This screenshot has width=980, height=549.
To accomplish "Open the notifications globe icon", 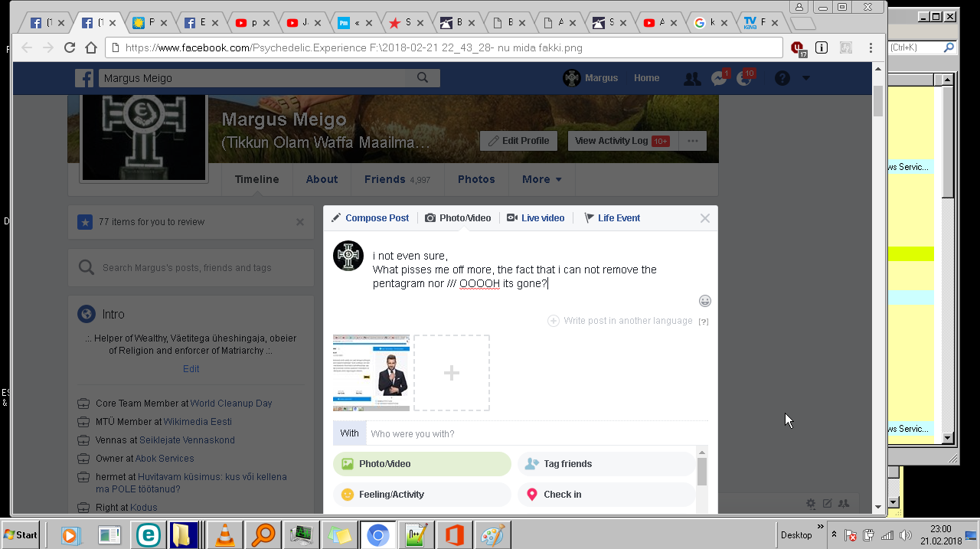I will coord(744,78).
